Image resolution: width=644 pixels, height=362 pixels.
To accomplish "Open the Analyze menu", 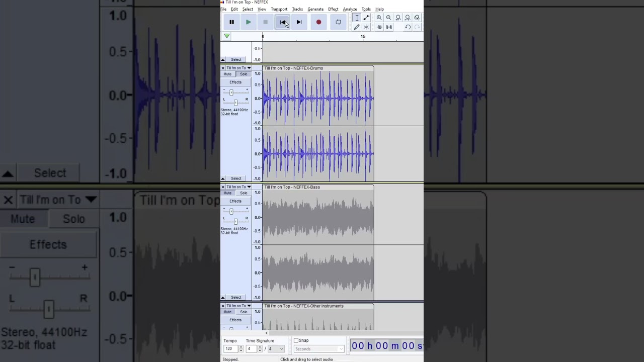I will coord(350,9).
